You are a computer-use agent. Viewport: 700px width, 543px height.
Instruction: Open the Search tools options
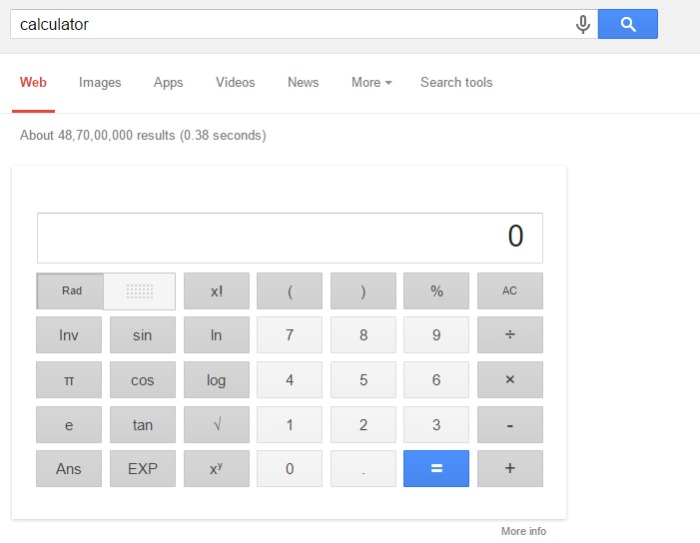[456, 83]
